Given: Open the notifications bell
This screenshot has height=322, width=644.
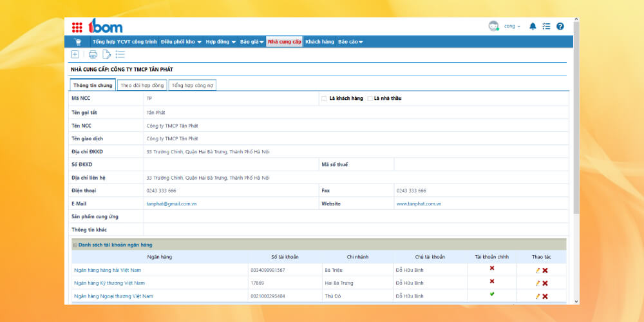Looking at the screenshot, I should [x=533, y=26].
